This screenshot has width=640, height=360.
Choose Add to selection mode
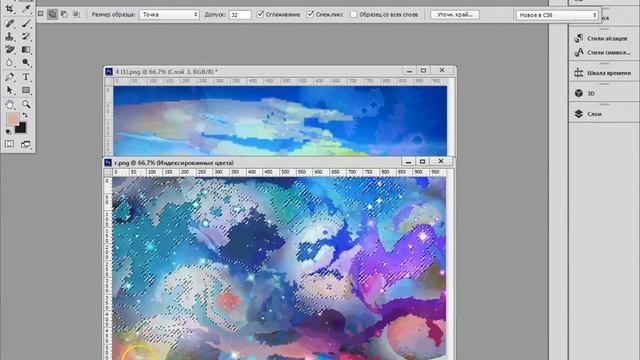click(x=52, y=14)
